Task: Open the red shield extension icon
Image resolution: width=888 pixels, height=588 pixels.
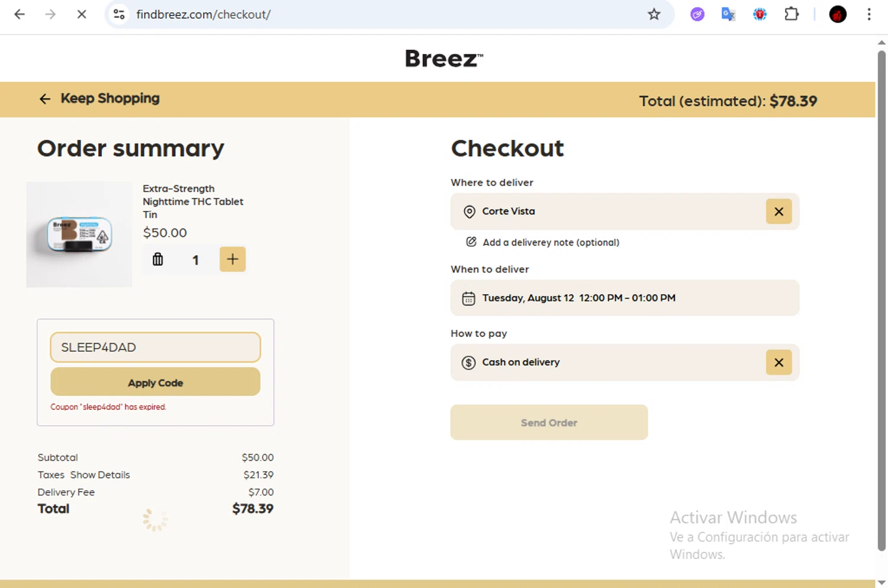Action: click(x=760, y=14)
